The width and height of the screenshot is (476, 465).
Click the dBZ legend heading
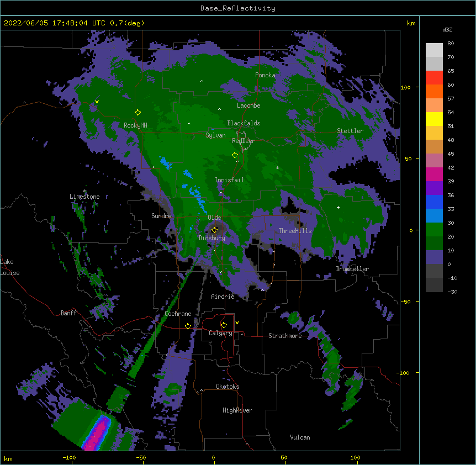[x=447, y=29]
